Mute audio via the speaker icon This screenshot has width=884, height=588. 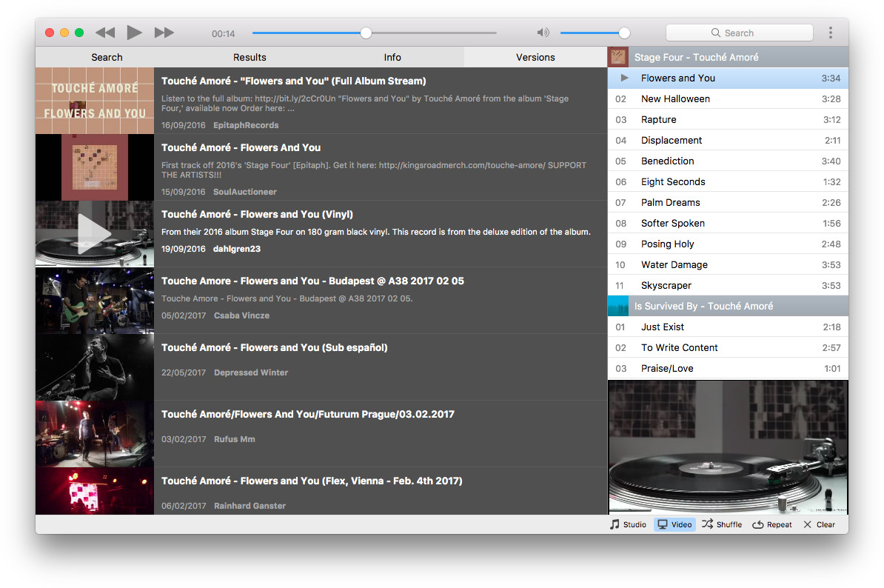pyautogui.click(x=543, y=33)
